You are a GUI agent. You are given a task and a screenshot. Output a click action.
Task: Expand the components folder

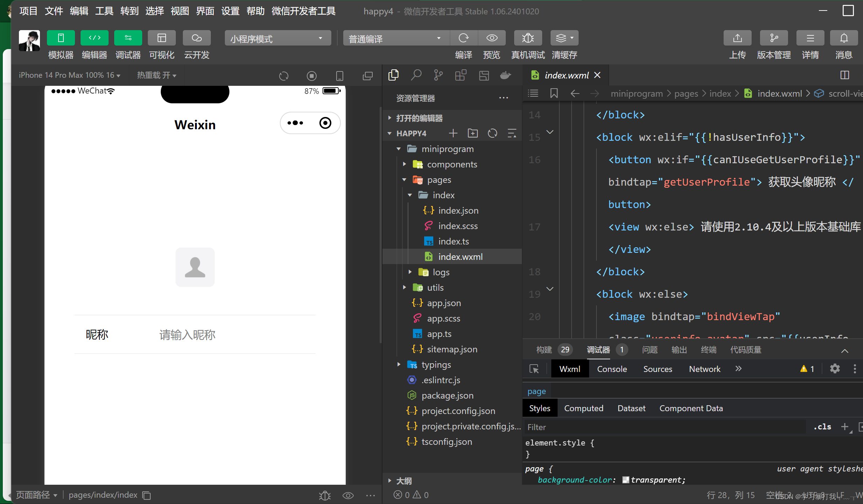coord(452,164)
